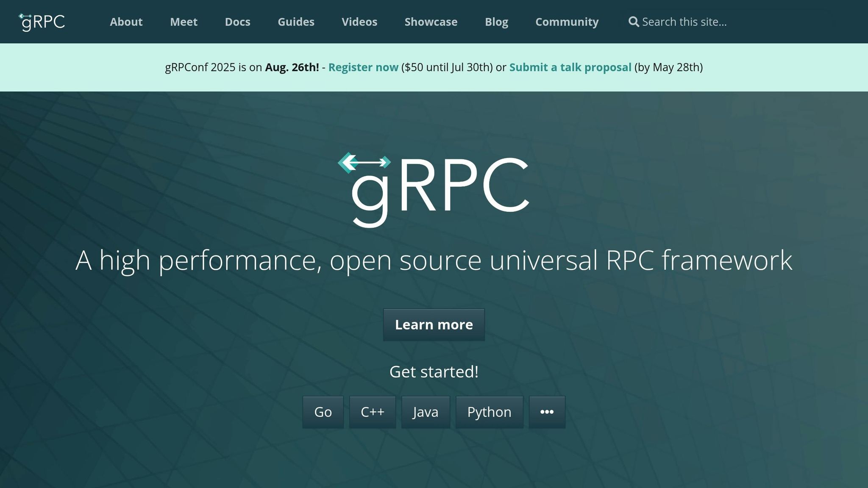The width and height of the screenshot is (868, 488).
Task: Click the gRPC logo in the navbar
Action: (42, 22)
